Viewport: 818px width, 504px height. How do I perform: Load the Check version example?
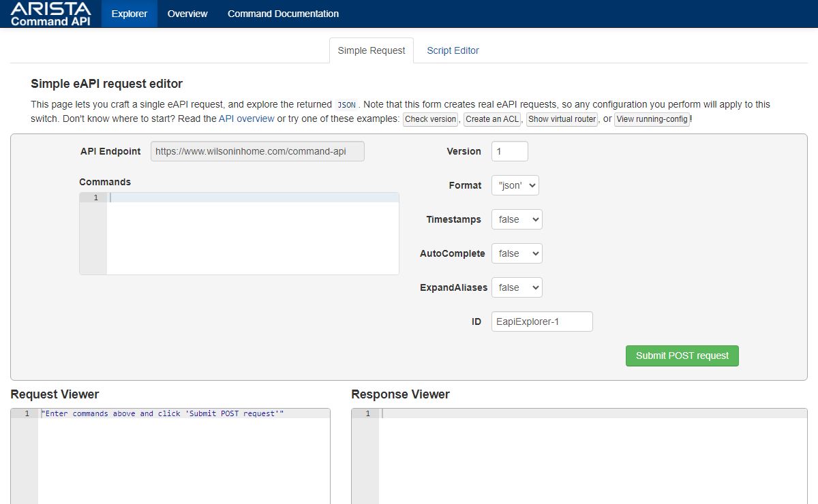[431, 119]
